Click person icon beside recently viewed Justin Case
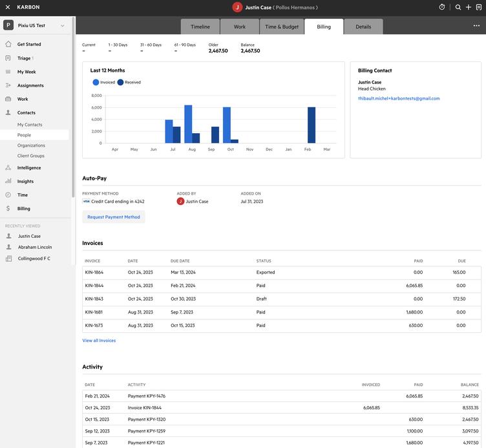486x448 pixels. 9,236
